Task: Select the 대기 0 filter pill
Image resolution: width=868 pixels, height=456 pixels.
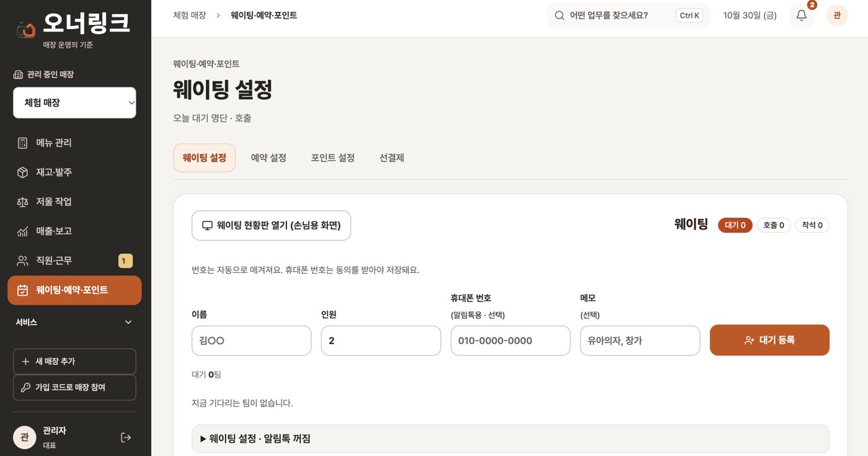Action: pos(735,225)
